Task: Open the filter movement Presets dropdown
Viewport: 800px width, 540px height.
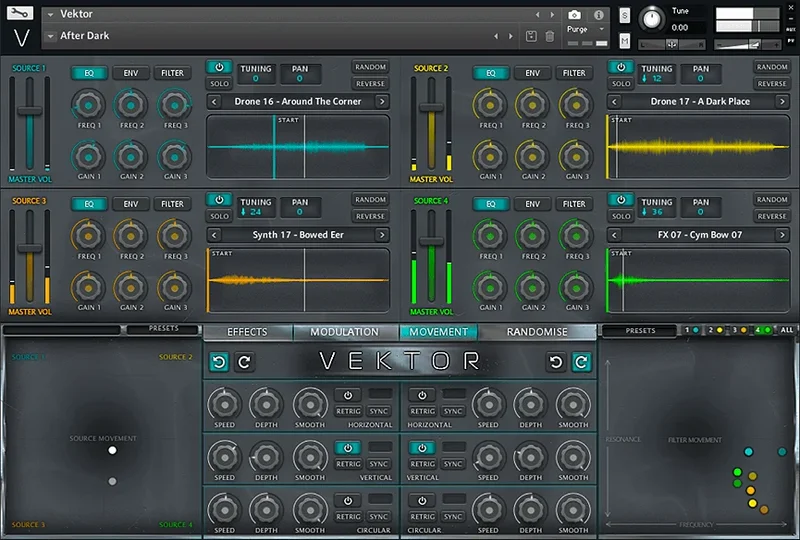Action: point(640,331)
